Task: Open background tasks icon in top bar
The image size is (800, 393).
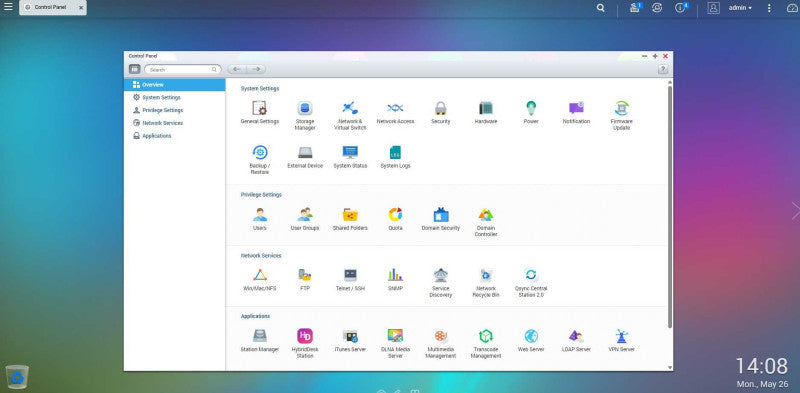Action: [635, 7]
